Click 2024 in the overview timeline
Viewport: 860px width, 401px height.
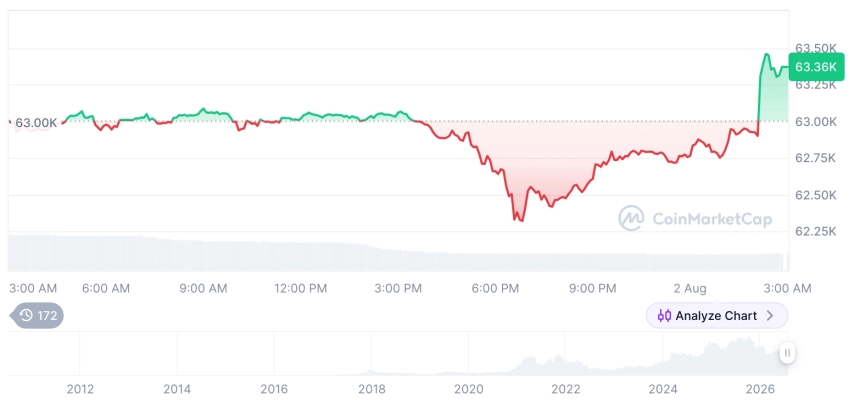pyautogui.click(x=663, y=389)
